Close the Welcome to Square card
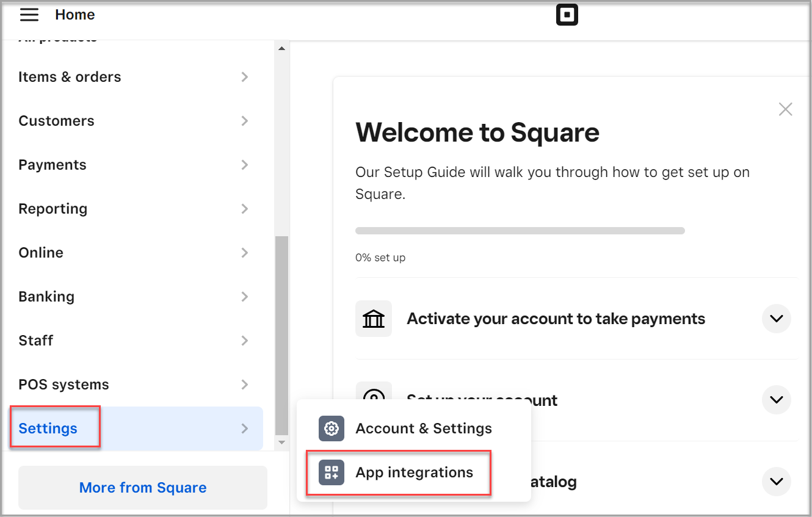 point(786,109)
